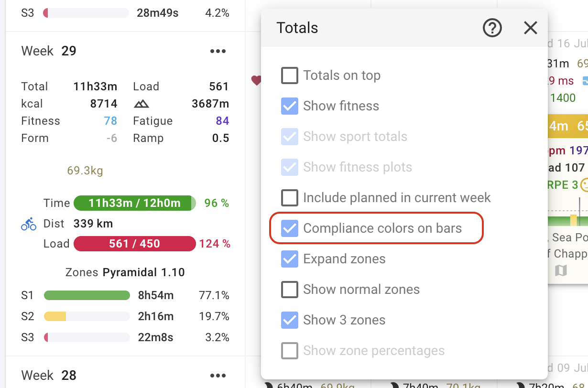The height and width of the screenshot is (388, 588).
Task: Uncheck the Show fitness option
Action: tap(290, 106)
